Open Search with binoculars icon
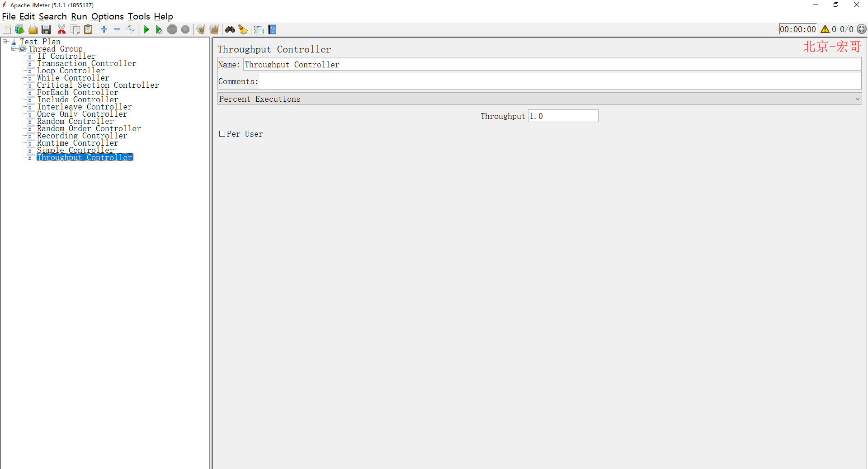 point(230,29)
